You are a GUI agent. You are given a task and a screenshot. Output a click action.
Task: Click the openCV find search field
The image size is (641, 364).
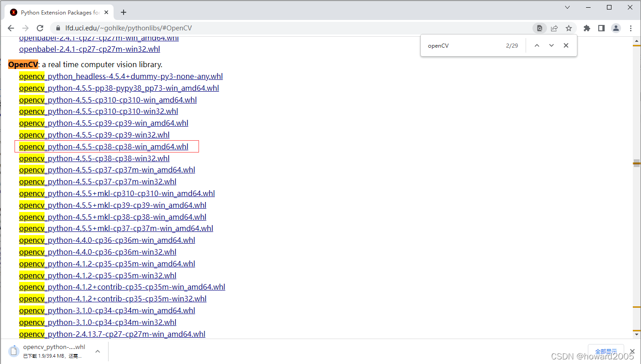[x=463, y=45]
